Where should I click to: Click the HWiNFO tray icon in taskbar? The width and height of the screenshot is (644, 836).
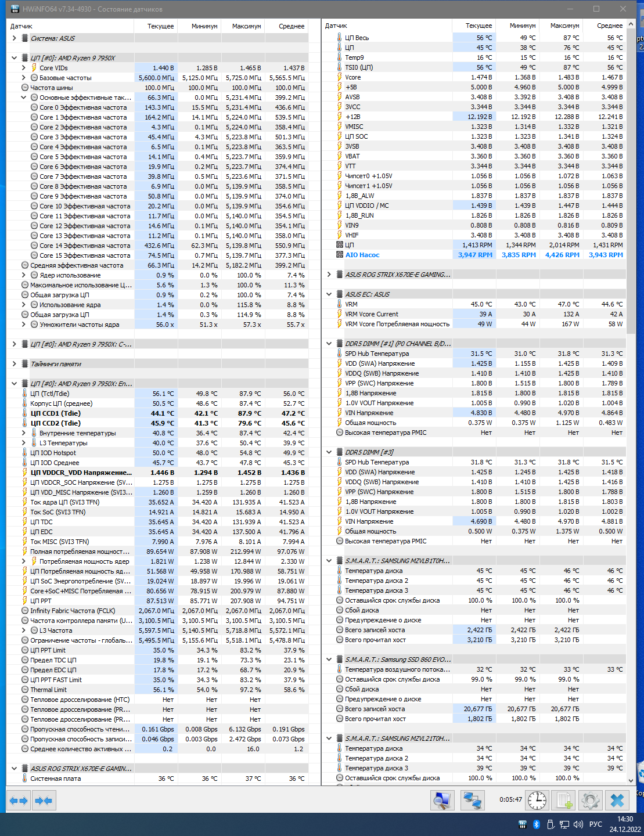(x=522, y=824)
